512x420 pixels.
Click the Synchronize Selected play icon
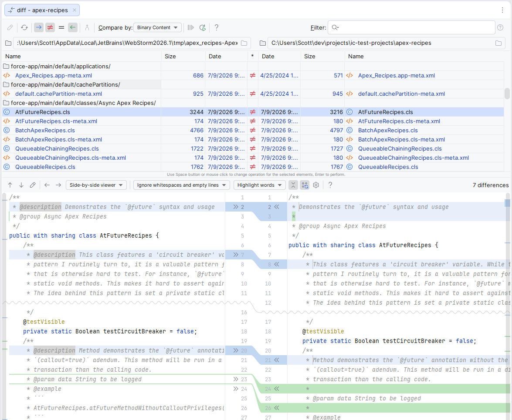coord(191,28)
